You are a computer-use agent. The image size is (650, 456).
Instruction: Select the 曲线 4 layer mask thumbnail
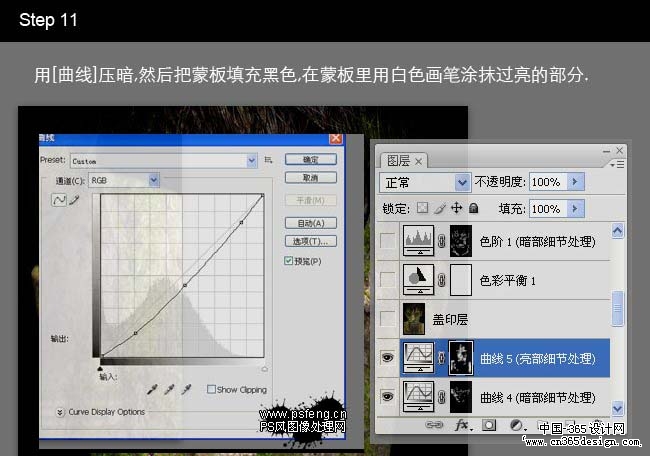(461, 397)
